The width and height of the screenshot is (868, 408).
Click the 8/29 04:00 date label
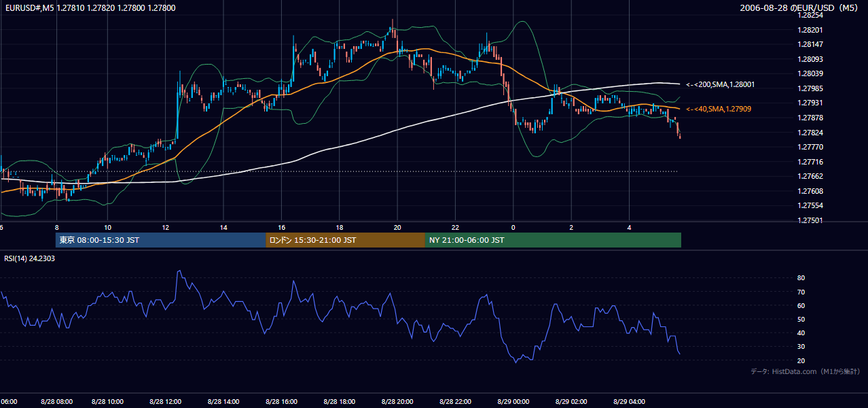click(630, 402)
